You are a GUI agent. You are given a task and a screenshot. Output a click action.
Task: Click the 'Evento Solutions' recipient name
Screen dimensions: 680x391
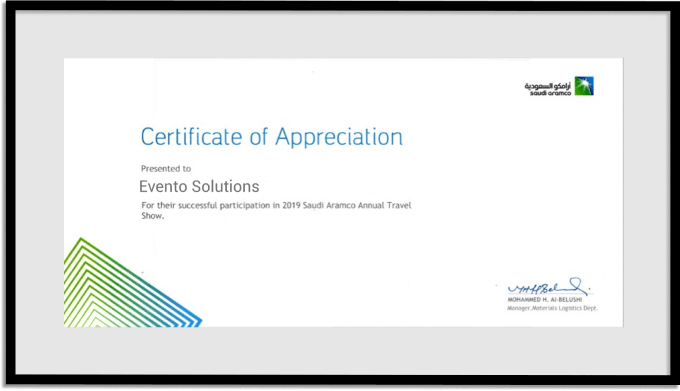(199, 186)
